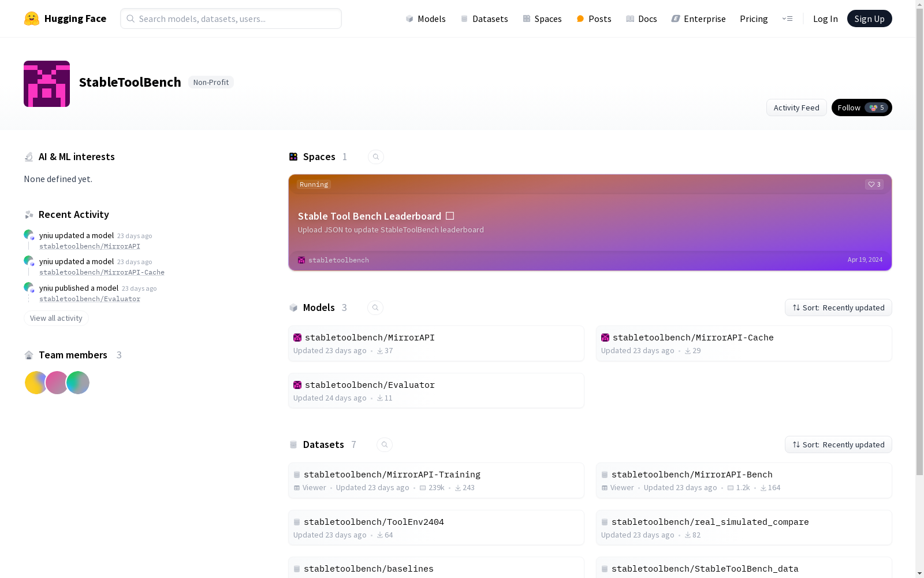Open Docs in top navigation

click(642, 18)
